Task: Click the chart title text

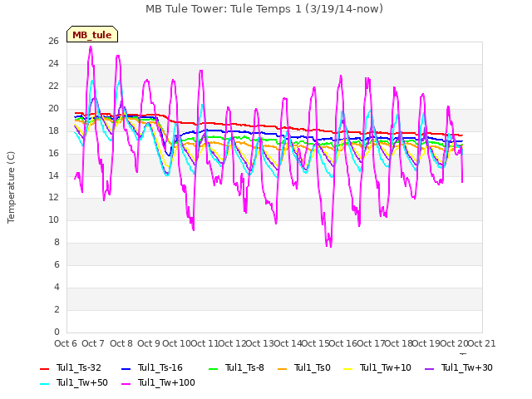Action: [264, 9]
